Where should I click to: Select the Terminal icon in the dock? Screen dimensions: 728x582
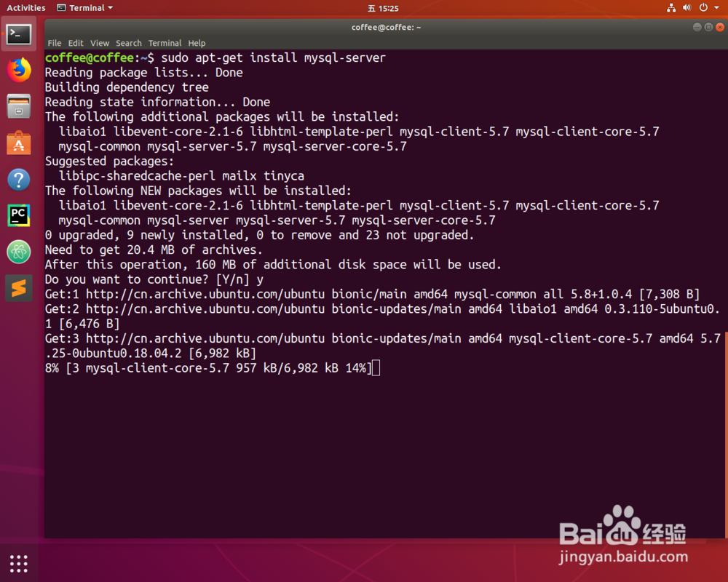coord(18,33)
